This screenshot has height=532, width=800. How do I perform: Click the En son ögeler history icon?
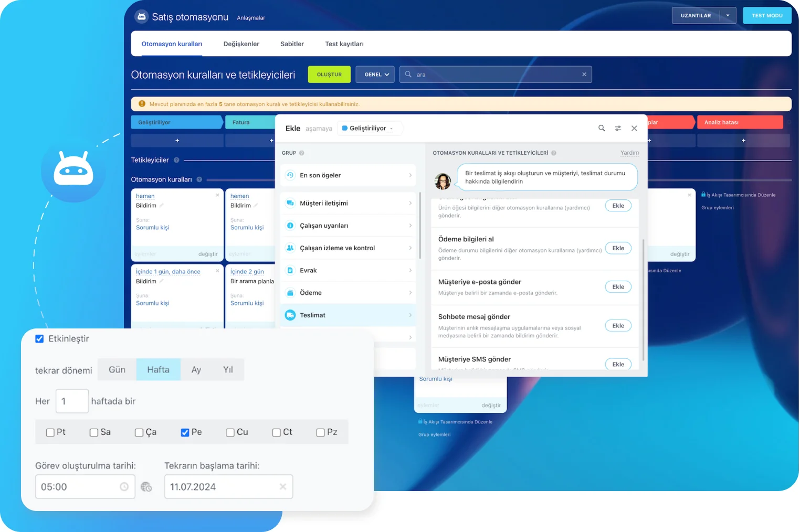click(290, 175)
